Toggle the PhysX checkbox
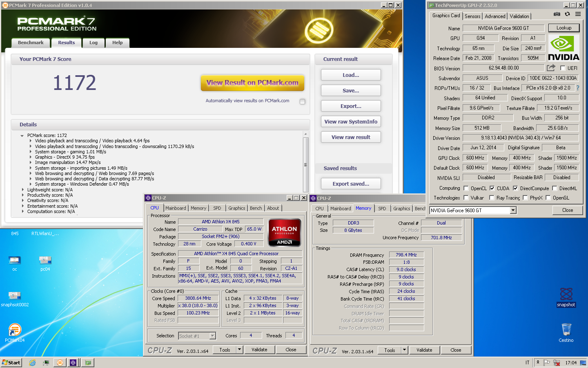588x368 pixels. click(525, 198)
